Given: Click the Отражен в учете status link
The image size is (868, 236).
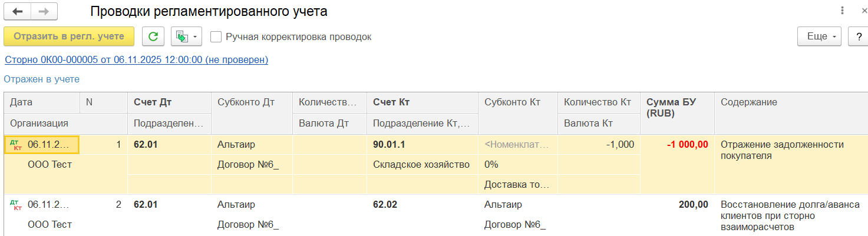Looking at the screenshot, I should click(42, 79).
